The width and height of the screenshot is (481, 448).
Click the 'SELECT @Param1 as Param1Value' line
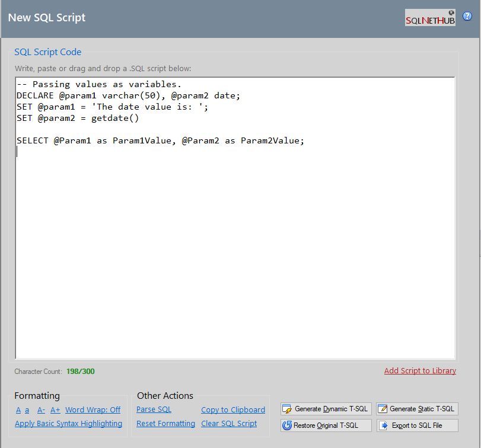[160, 140]
